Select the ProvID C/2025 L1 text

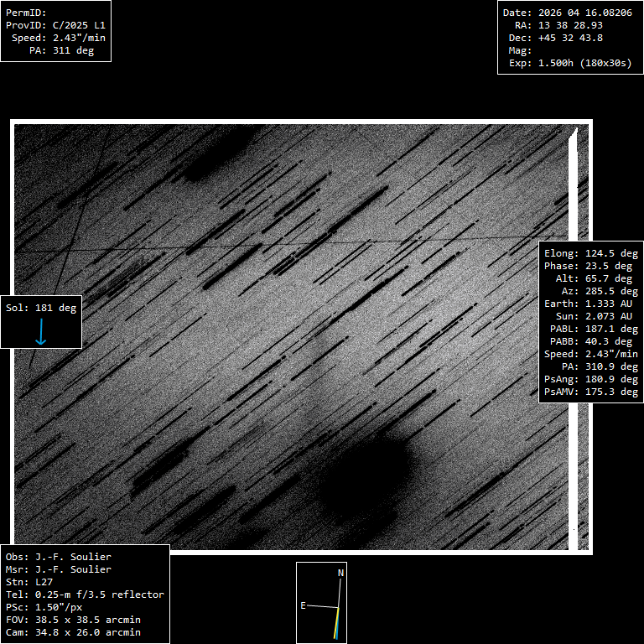click(80, 25)
